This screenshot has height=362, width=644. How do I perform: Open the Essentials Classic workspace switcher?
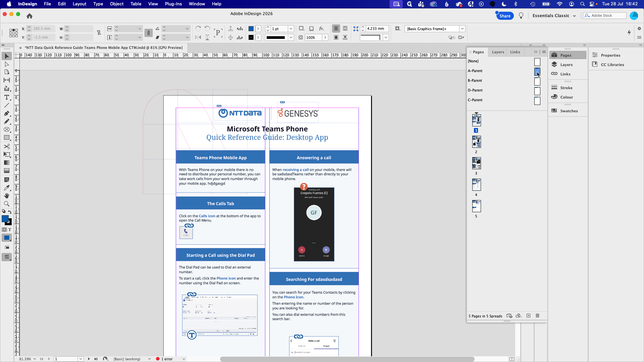coord(554,16)
